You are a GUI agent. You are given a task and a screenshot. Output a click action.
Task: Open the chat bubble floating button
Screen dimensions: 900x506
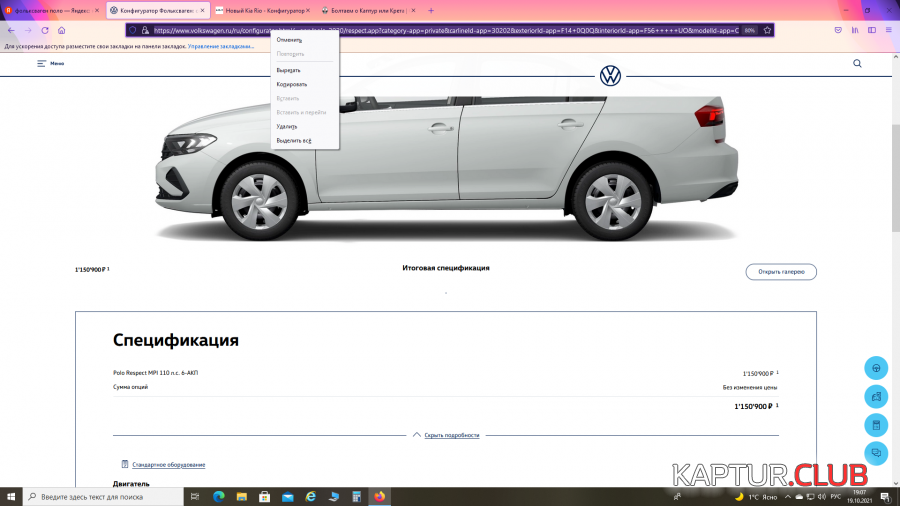(x=875, y=453)
